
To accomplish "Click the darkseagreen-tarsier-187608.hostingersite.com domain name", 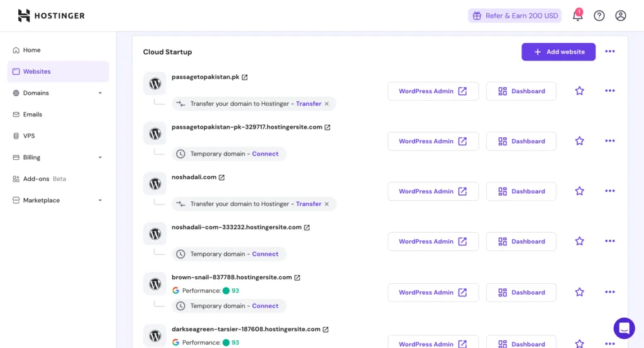I will click(246, 329).
